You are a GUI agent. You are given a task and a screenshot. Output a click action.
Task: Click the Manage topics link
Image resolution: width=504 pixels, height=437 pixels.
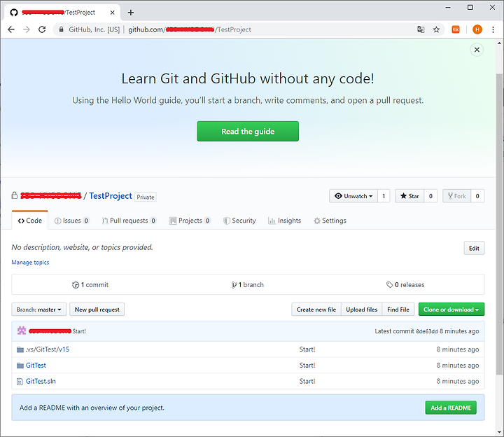pos(30,263)
